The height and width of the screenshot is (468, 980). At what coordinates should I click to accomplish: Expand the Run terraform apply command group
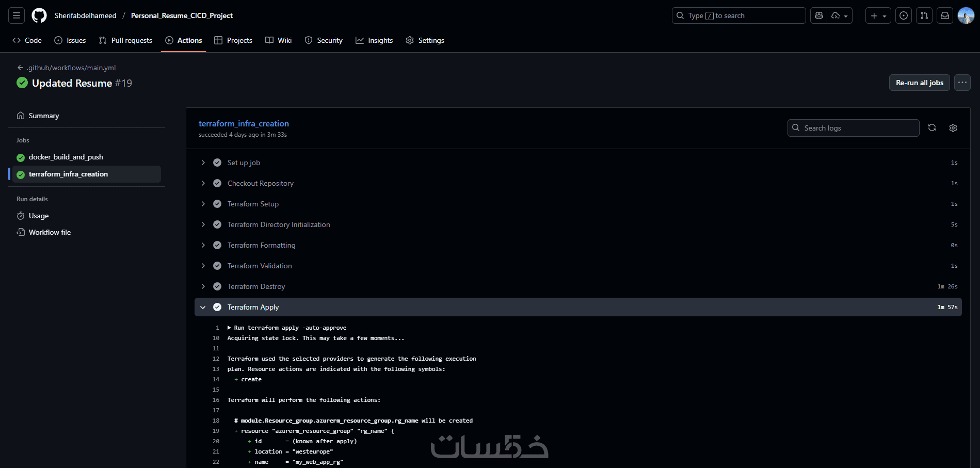(x=229, y=328)
